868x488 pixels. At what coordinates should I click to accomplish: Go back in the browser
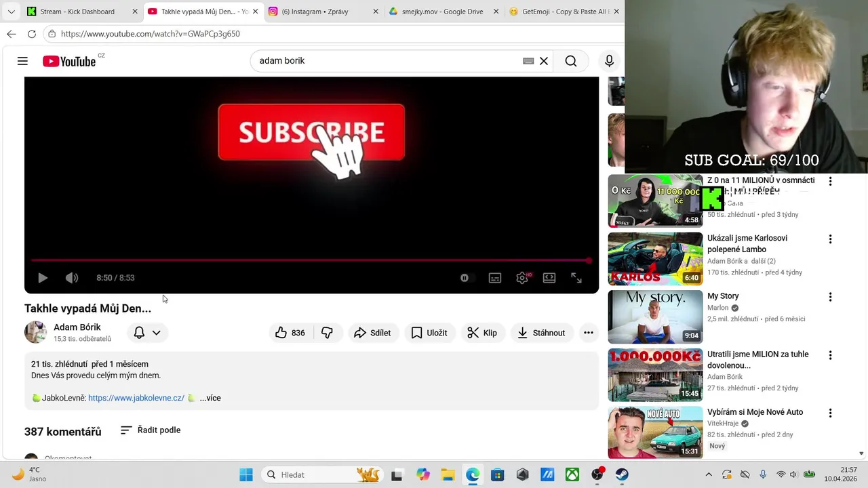(x=12, y=34)
